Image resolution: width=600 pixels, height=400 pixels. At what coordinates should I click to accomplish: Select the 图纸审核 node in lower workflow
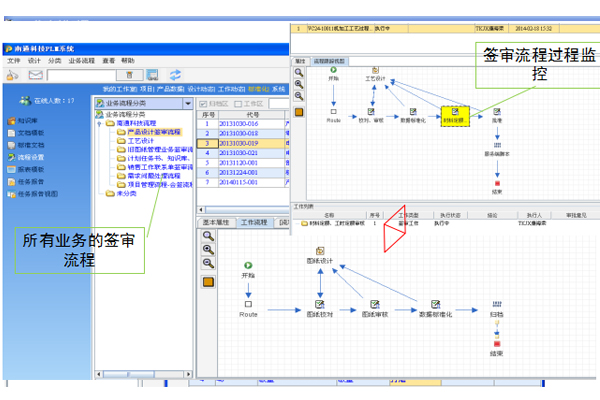[375, 309]
